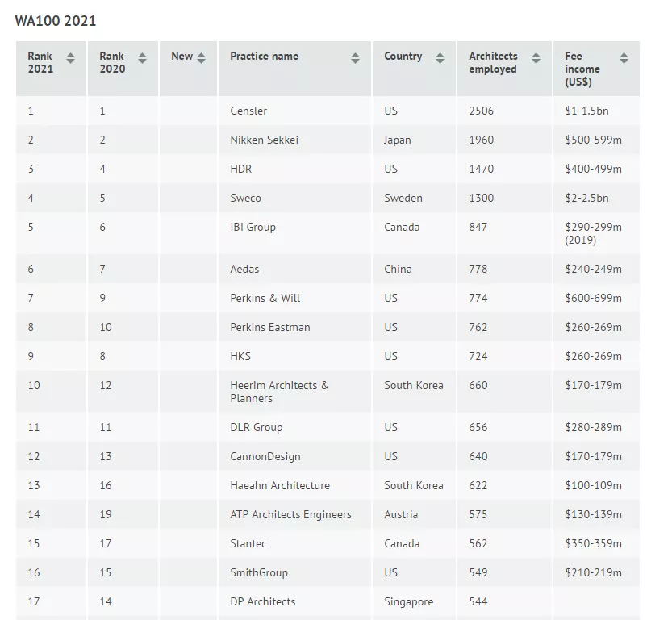This screenshot has width=672, height=620.
Task: Sort by New column arrows
Action: pos(201,58)
